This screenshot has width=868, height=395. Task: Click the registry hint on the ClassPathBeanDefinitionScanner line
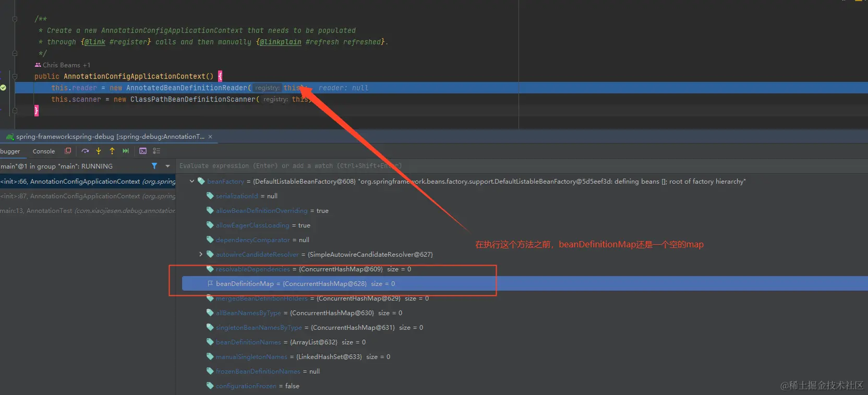pyautogui.click(x=275, y=99)
